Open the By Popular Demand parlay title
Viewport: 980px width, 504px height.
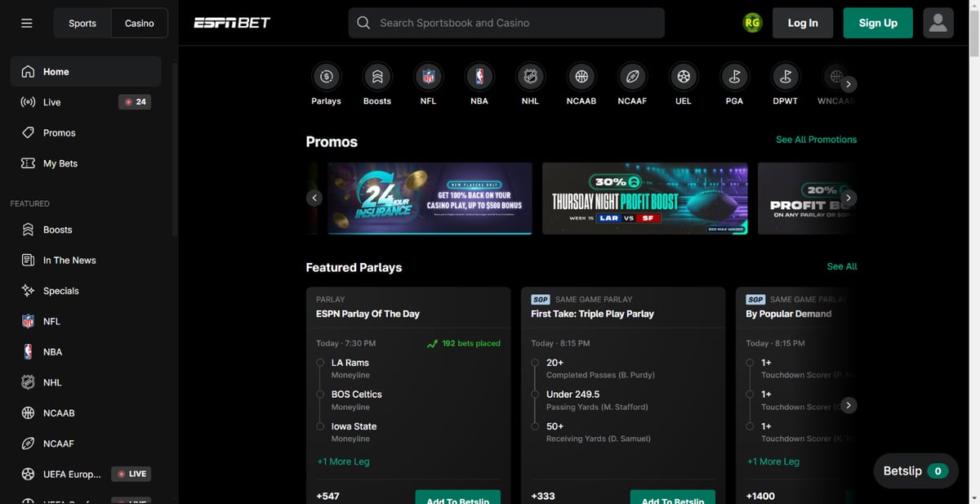[x=788, y=314]
